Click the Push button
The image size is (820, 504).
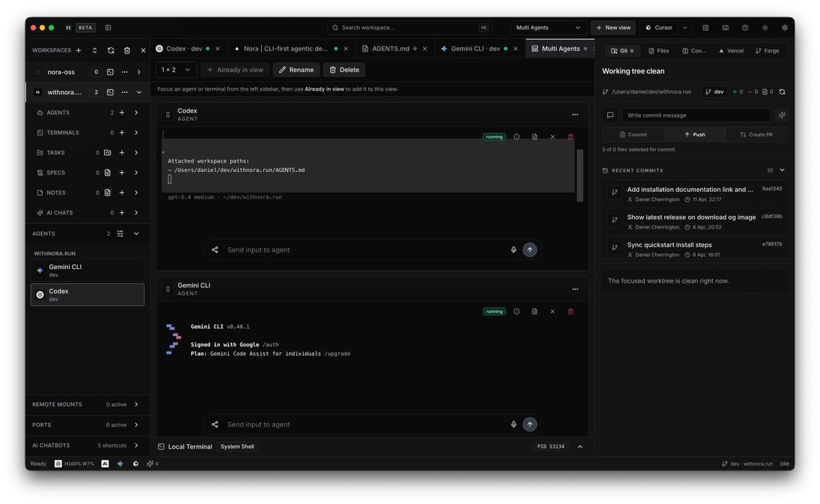(x=694, y=135)
